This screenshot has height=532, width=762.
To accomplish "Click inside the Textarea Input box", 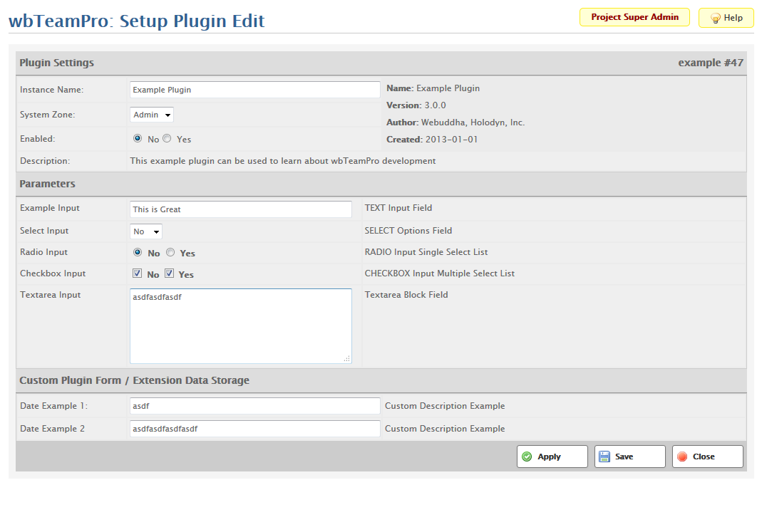I will coord(241,326).
